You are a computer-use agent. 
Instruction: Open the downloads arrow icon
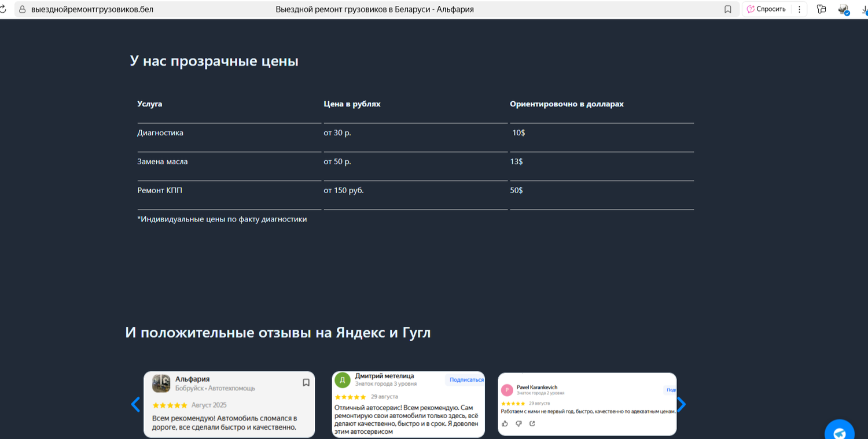(865, 9)
